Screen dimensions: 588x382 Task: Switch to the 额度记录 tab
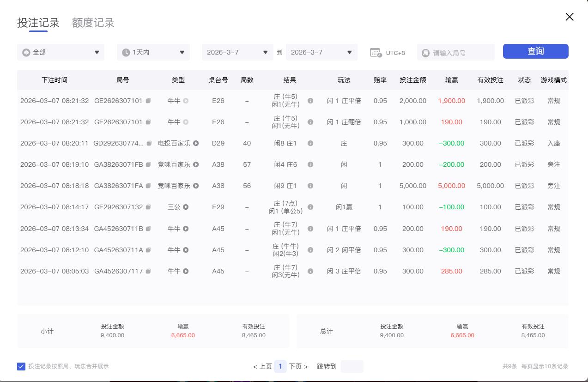93,23
